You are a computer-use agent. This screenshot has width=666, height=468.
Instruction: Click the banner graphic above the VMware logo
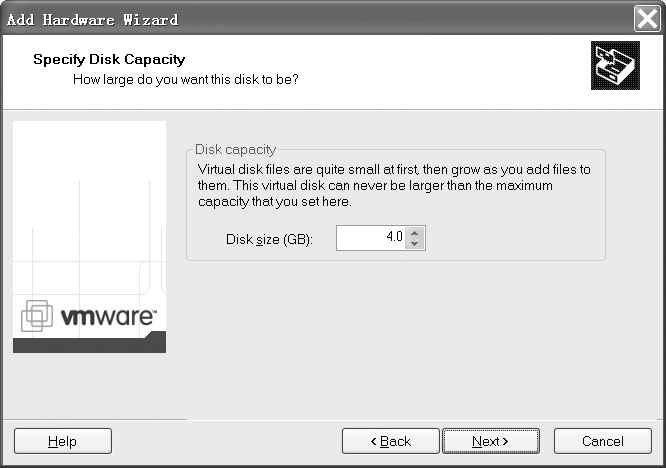(89, 210)
